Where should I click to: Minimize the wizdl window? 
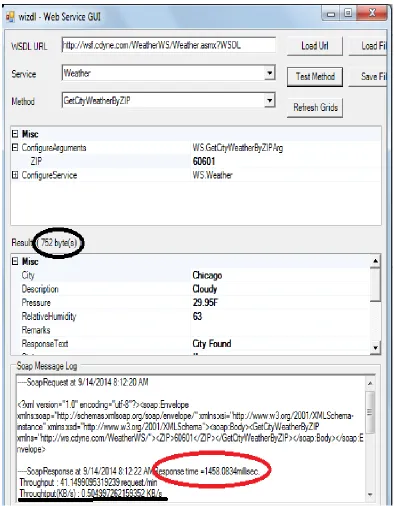coord(331,14)
